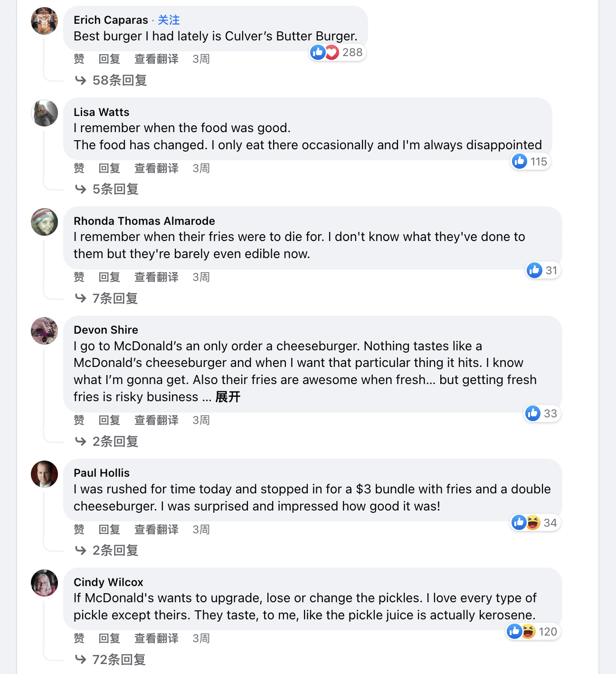Reply to Rhonda Thomas Almarode's comment
Viewport: 616px width, 674px height.
[x=109, y=277]
